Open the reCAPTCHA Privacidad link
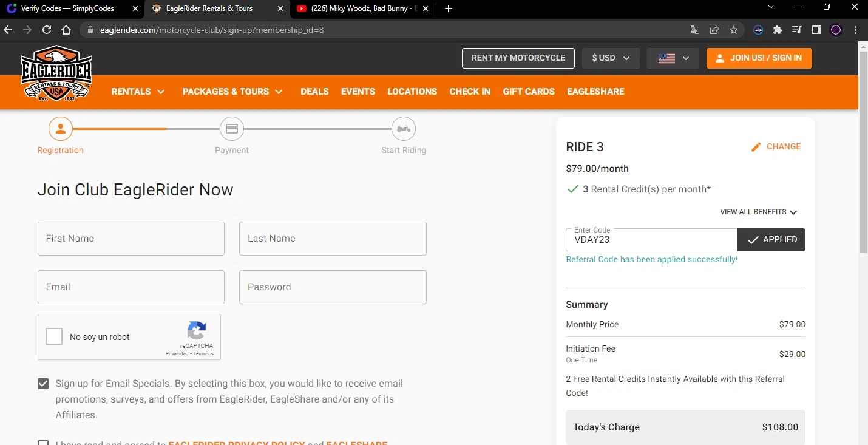This screenshot has height=445, width=868. coord(177,353)
